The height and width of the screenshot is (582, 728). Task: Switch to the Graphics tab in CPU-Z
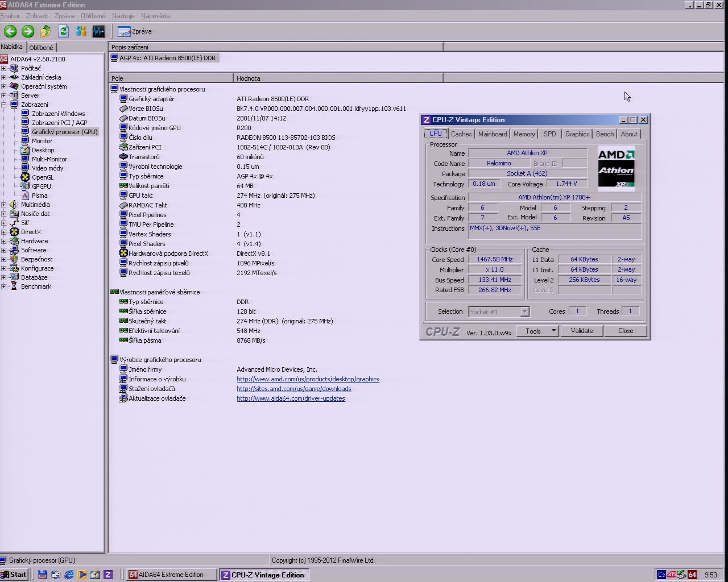coord(577,134)
